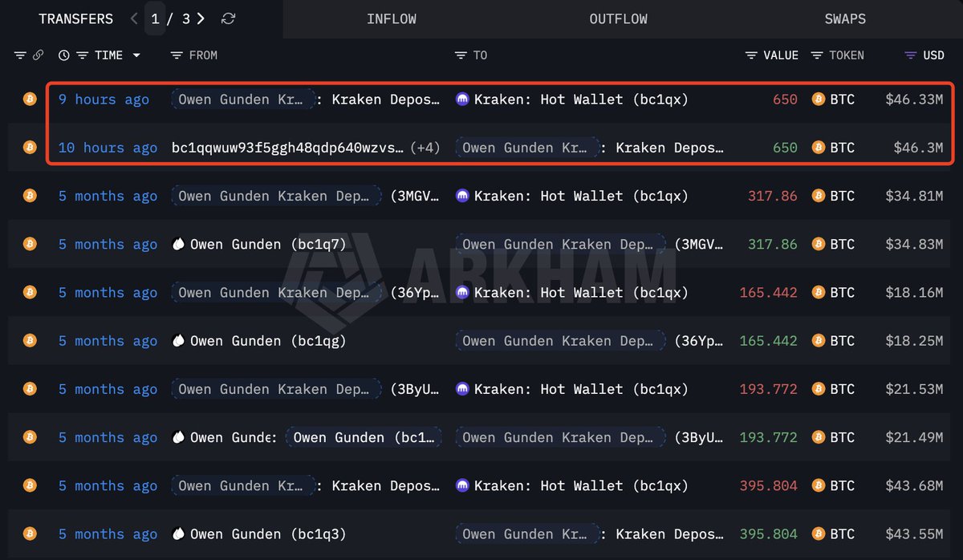The image size is (963, 560).
Task: Open the 10 hours ago timestamp link
Action: [x=108, y=148]
